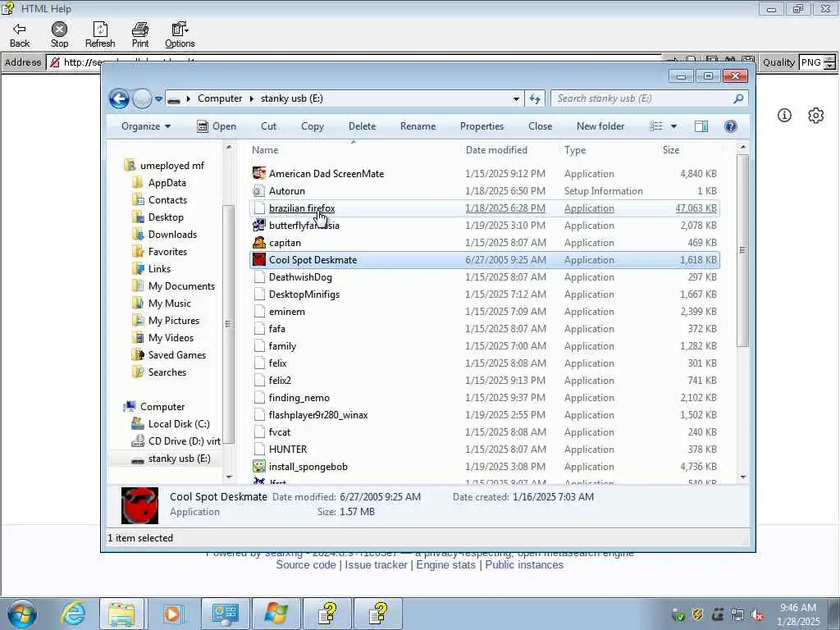Select Cool Spot Deskmate red icon
Screen dimensions: 840x630
click(259, 260)
